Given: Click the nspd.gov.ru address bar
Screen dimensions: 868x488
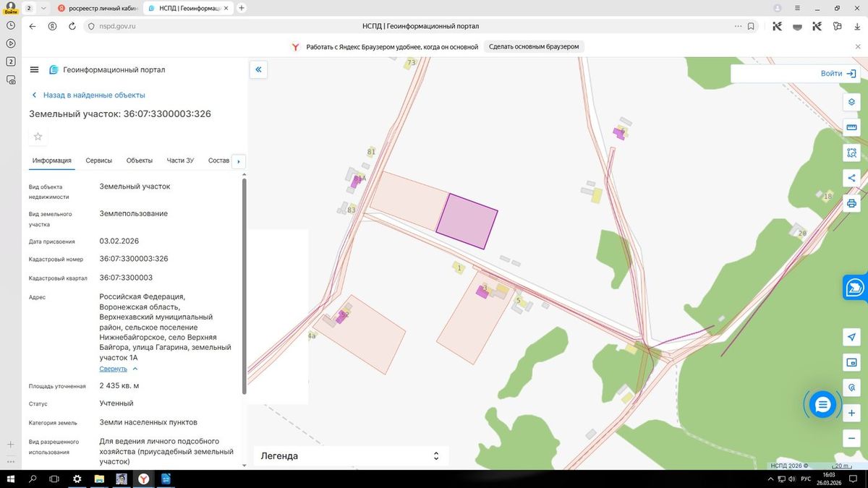Looking at the screenshot, I should tap(420, 26).
